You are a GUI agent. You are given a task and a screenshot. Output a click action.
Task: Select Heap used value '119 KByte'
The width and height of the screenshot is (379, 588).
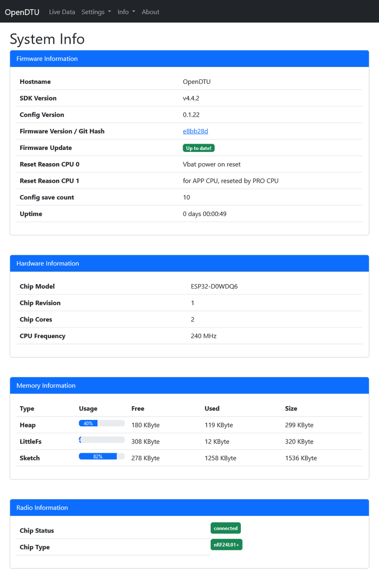point(219,425)
